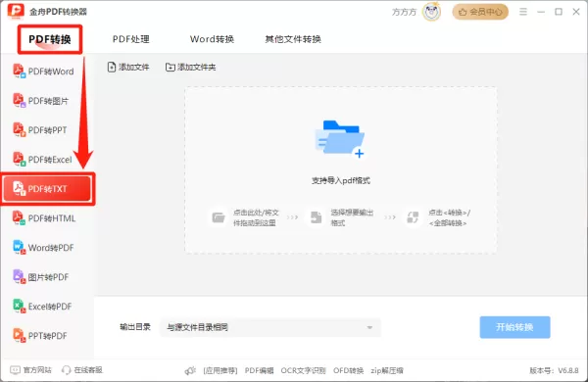588x382 pixels.
Task: Select the highlighted PDF转TXT item
Action: pyautogui.click(x=47, y=189)
